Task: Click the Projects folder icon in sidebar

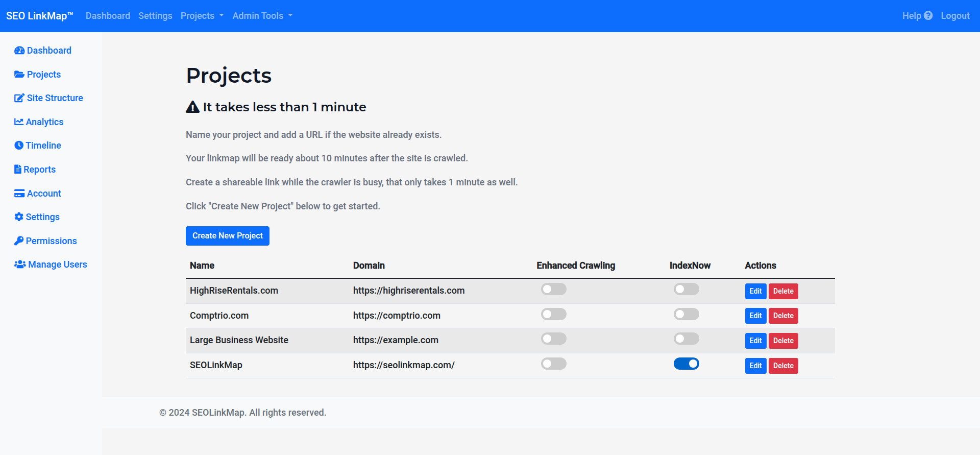Action: pyautogui.click(x=19, y=75)
